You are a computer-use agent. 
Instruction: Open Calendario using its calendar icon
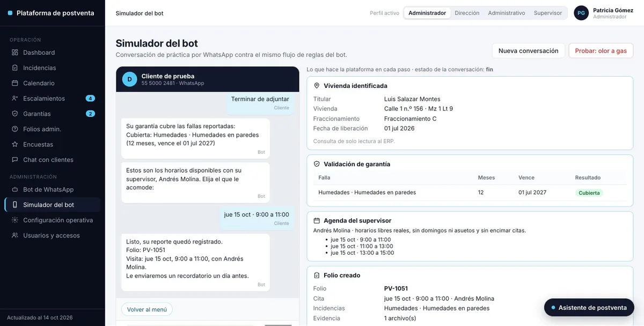[x=15, y=83]
